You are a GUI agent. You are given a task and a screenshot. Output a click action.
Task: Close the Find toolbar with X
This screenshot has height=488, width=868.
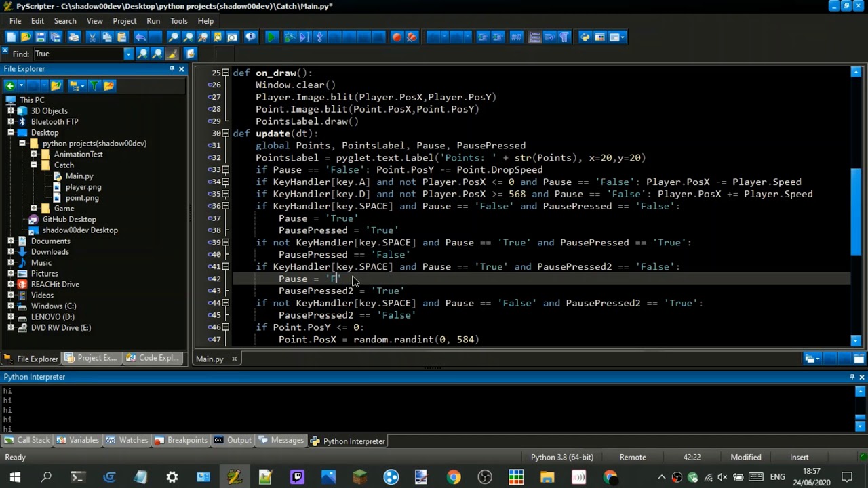(x=5, y=51)
